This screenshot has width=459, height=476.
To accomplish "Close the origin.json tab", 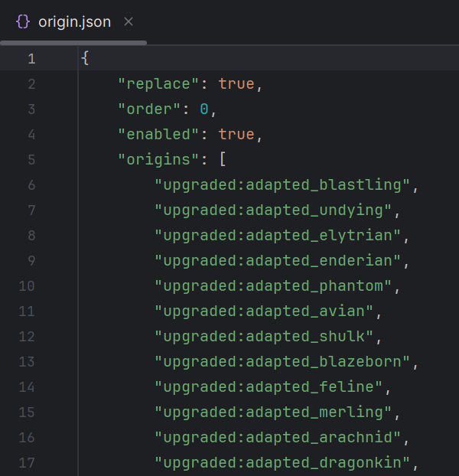I will coord(129,22).
